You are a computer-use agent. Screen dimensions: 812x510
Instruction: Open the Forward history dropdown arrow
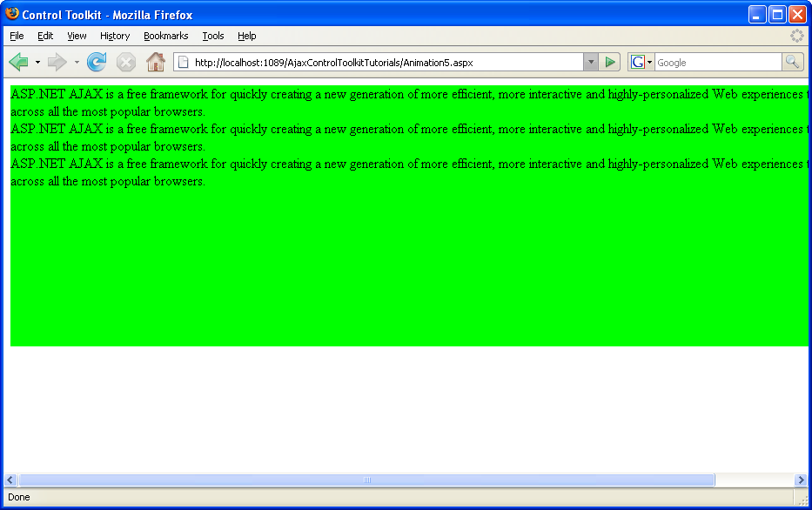pyautogui.click(x=77, y=62)
